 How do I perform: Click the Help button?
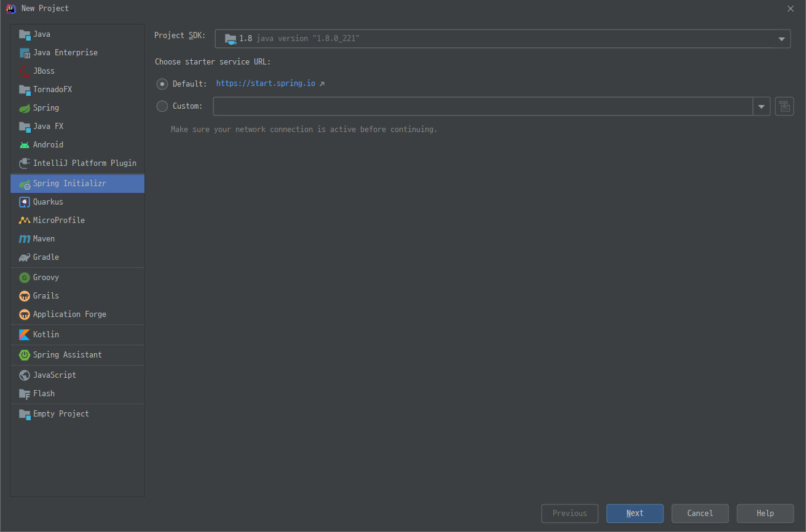click(765, 514)
